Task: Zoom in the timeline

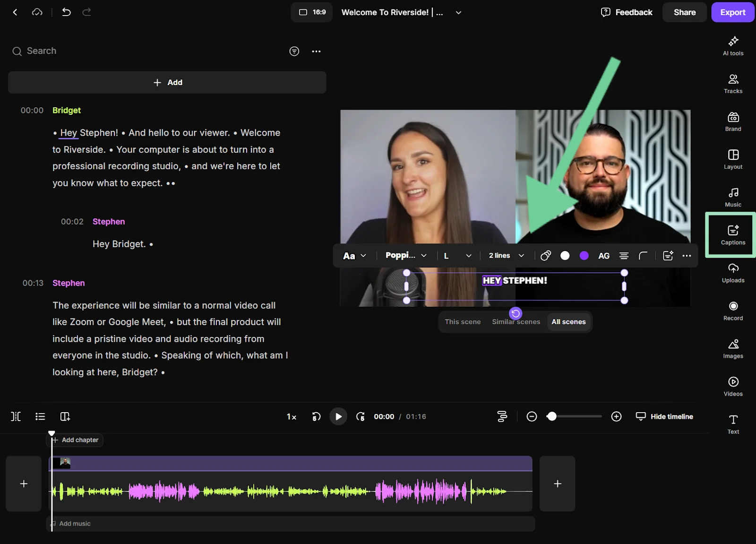Action: (x=616, y=416)
